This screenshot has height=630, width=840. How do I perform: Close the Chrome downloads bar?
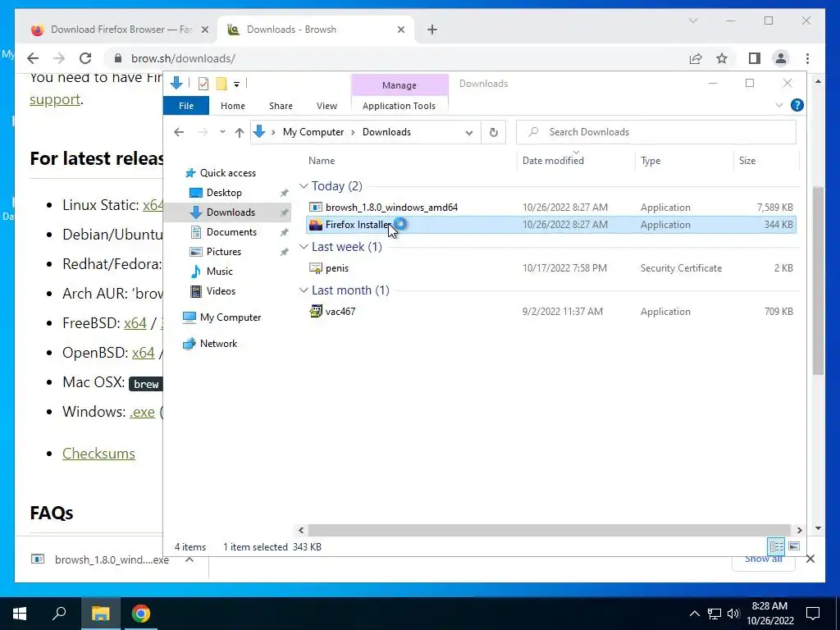[810, 559]
